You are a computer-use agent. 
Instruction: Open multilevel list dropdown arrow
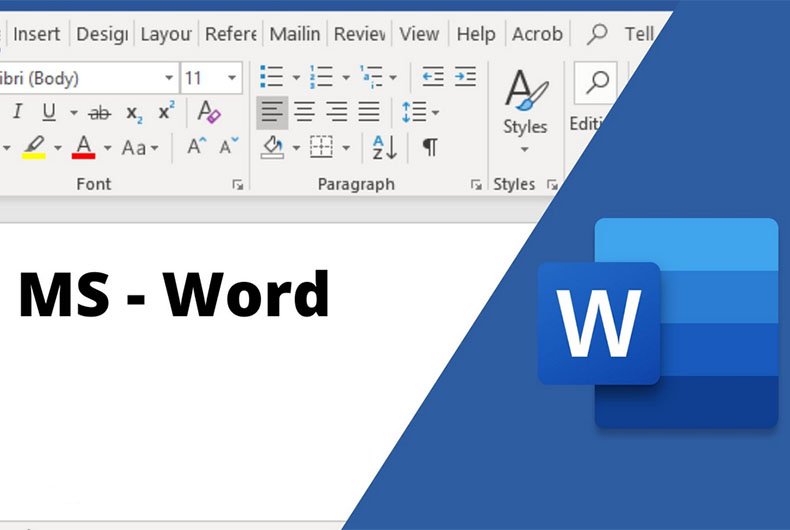coord(392,78)
